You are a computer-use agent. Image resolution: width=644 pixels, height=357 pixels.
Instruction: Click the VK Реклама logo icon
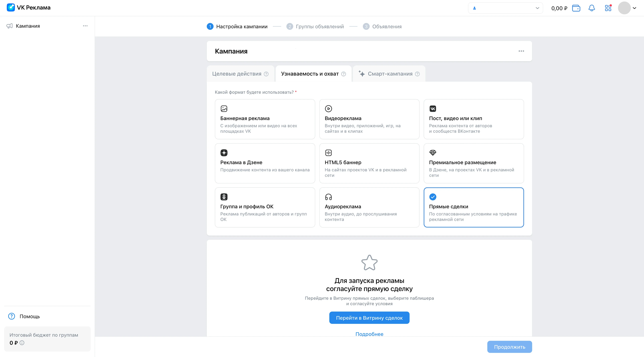[11, 8]
